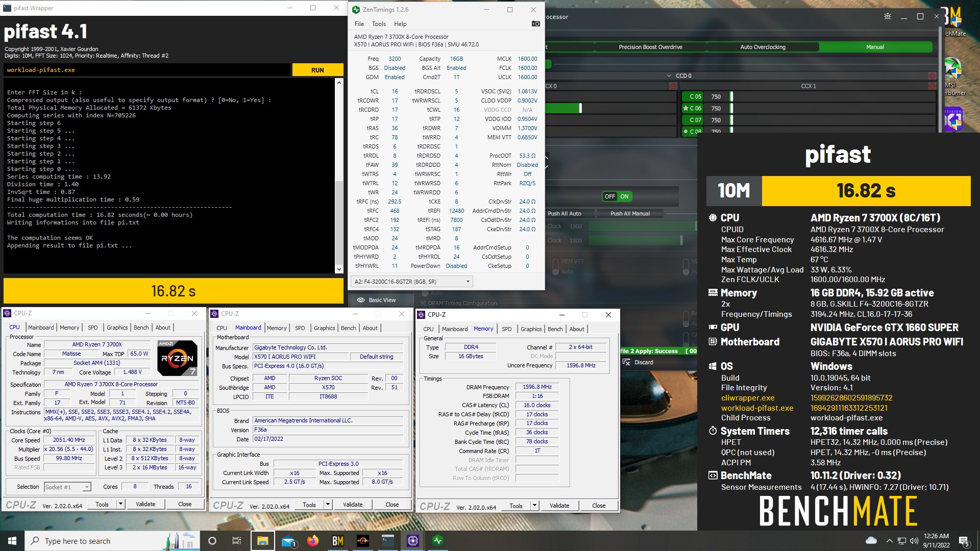Toggle the MEM VTT Auto switch

click(556, 266)
